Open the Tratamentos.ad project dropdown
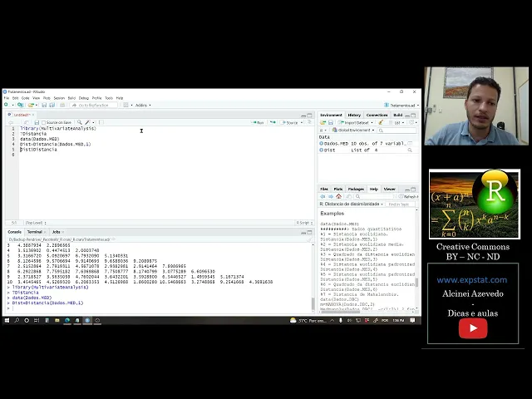The image size is (532, 399). [x=402, y=106]
